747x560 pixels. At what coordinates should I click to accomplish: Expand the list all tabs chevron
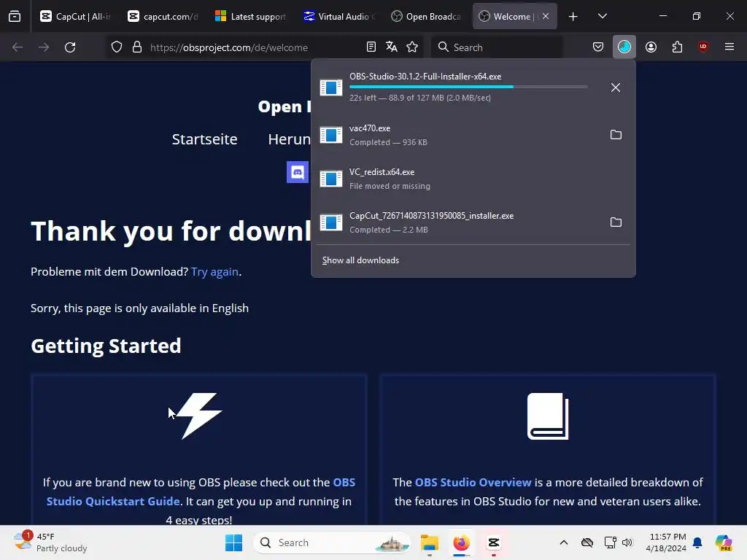click(x=602, y=16)
